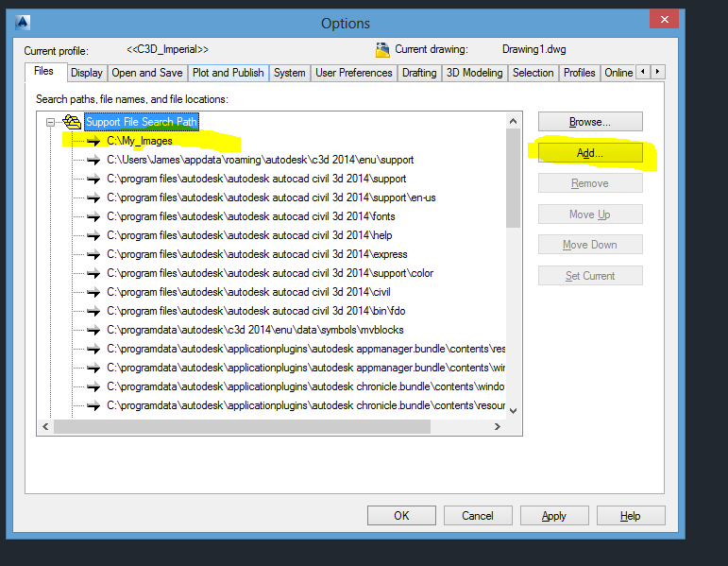Viewport: 728px width, 566px height.
Task: Click the <<C3D_Imperial>> profile name
Action: (x=168, y=49)
